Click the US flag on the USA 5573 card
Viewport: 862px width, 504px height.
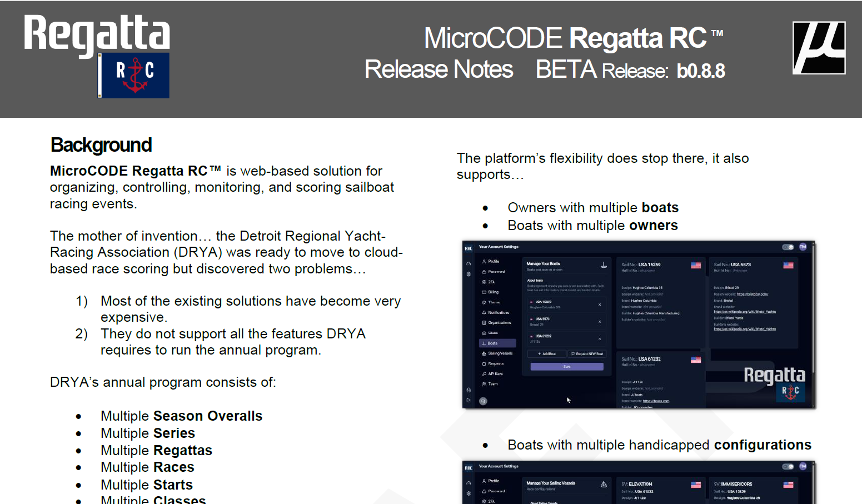(x=788, y=265)
